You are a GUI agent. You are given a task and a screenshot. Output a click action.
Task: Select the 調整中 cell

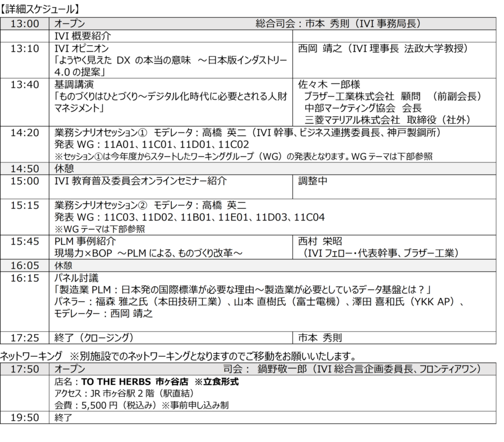313,181
